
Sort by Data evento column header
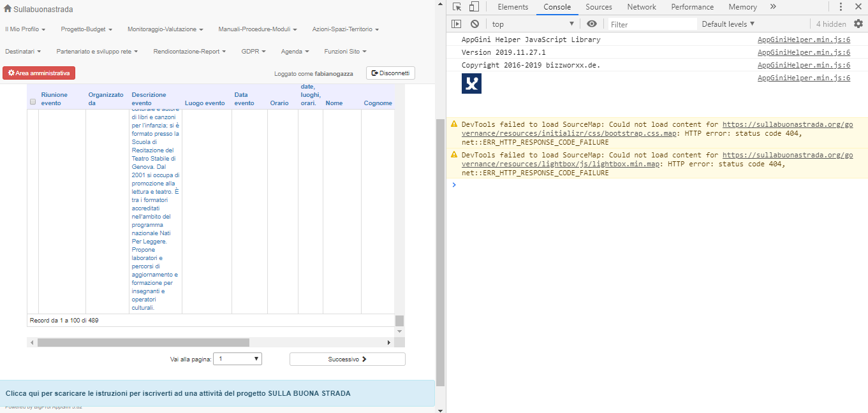244,99
